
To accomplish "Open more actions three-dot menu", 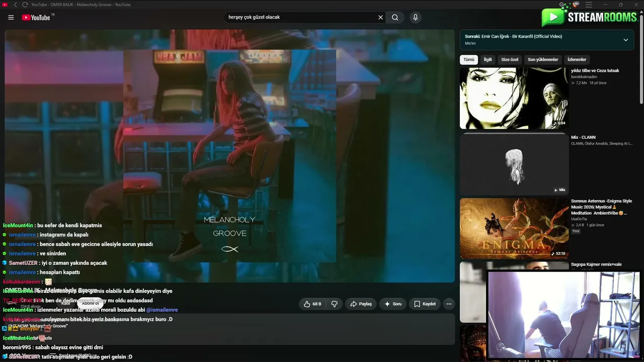I will click(x=449, y=304).
